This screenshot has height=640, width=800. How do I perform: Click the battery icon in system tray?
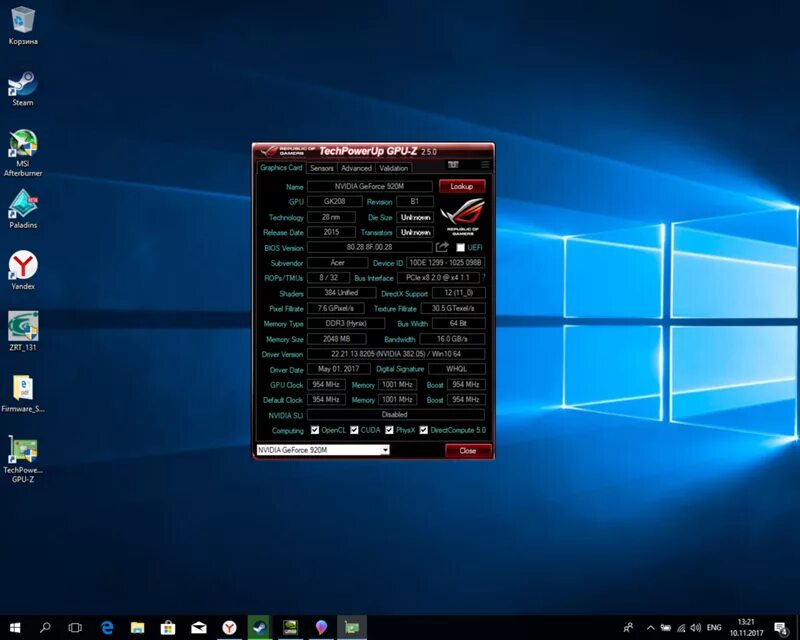[666, 628]
